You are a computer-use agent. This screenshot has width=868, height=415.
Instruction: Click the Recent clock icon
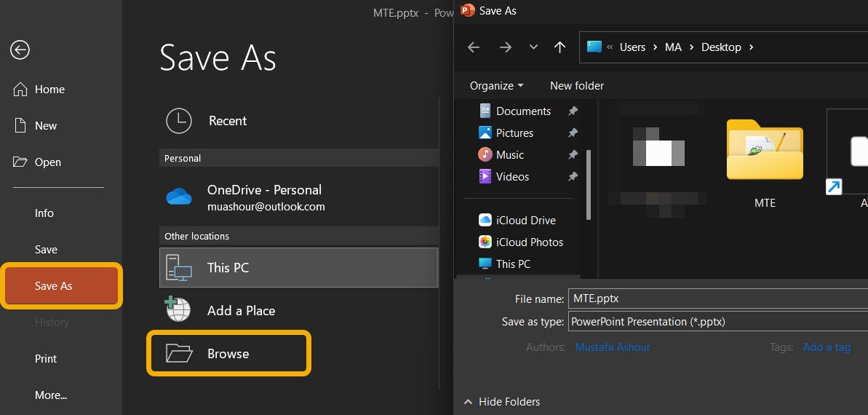(x=179, y=121)
